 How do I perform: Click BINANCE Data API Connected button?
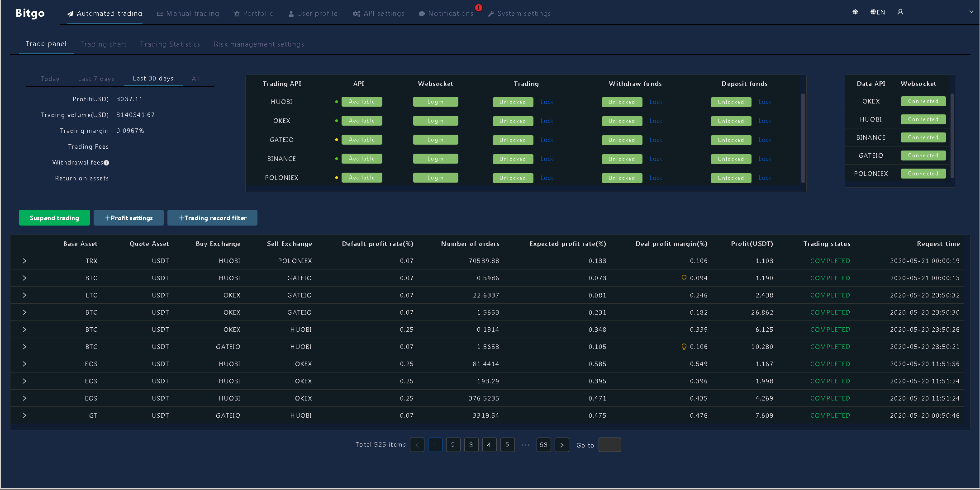pyautogui.click(x=923, y=137)
